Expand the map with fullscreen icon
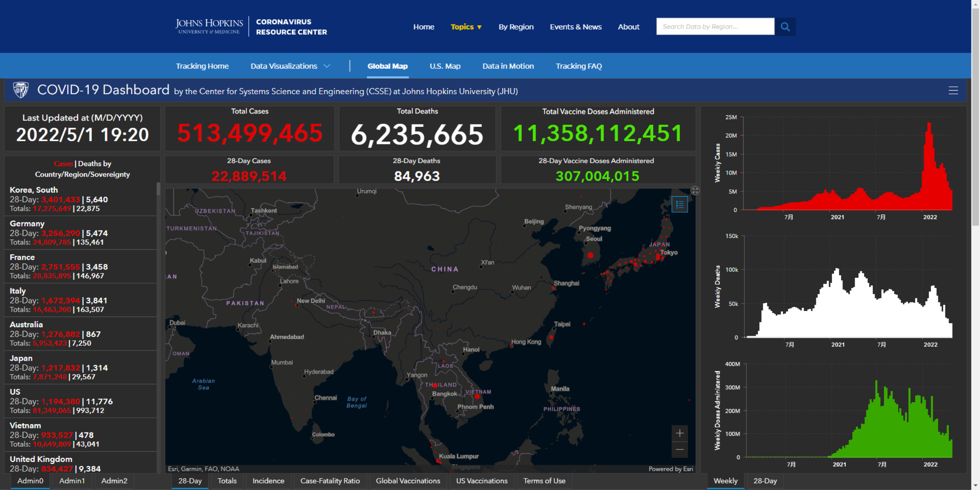The image size is (980, 490). [x=695, y=191]
